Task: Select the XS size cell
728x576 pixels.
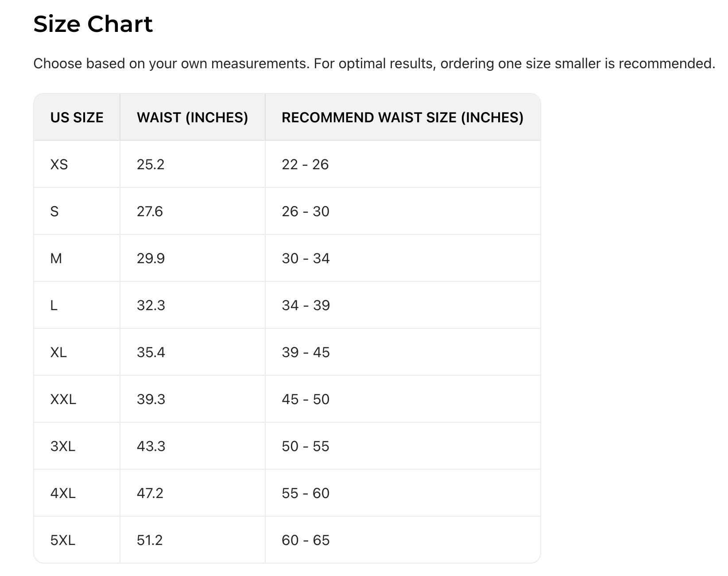Action: pyautogui.click(x=59, y=164)
